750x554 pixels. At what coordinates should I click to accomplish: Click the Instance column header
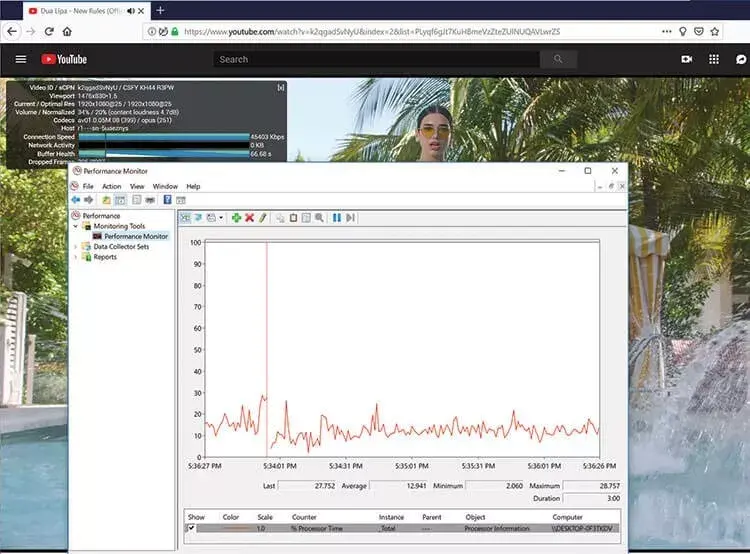pyautogui.click(x=391, y=517)
